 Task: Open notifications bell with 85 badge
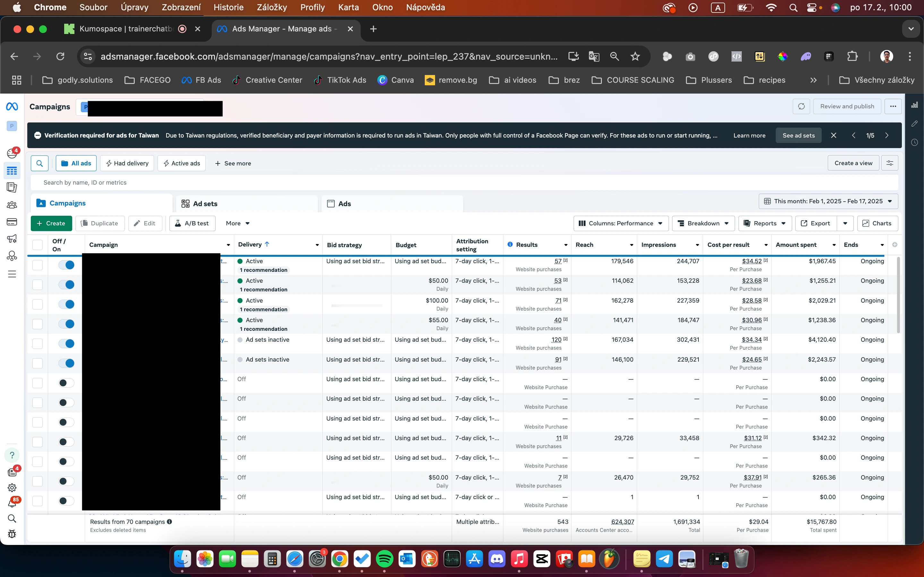12,504
